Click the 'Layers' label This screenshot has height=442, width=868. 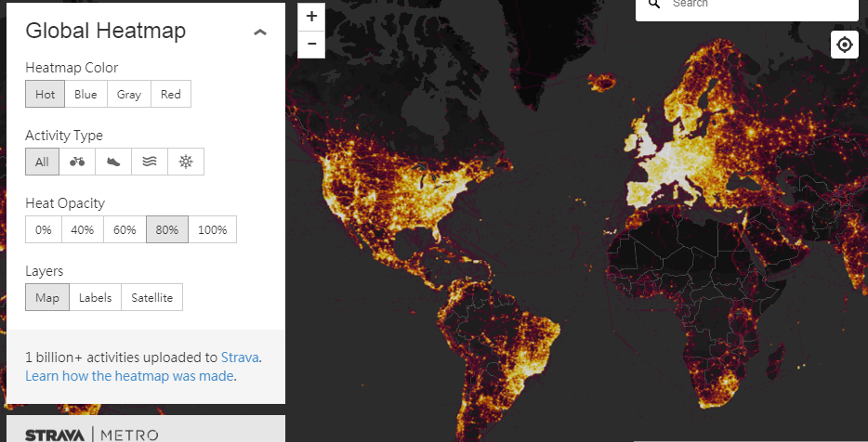(45, 271)
